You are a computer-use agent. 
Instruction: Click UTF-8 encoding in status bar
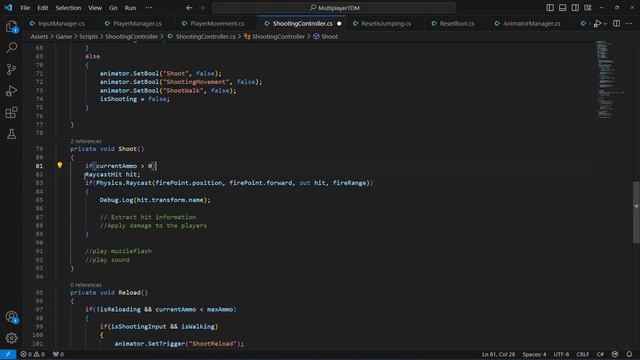(561, 354)
